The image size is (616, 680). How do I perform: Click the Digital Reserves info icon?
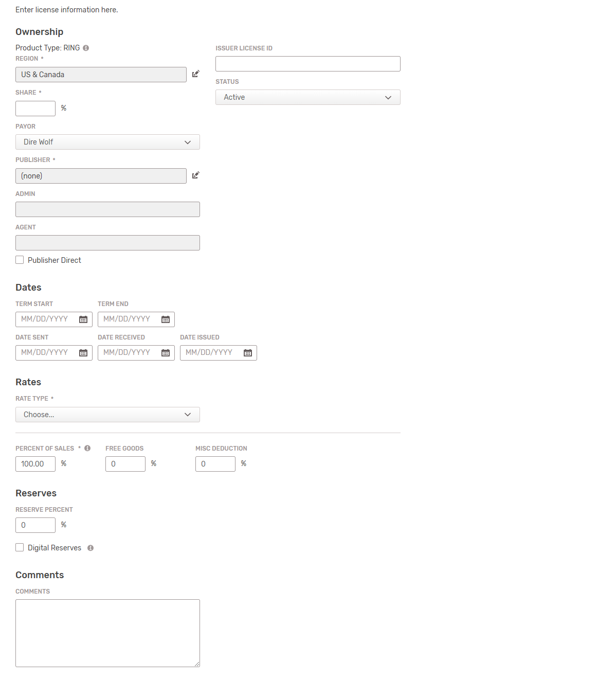pyautogui.click(x=90, y=548)
